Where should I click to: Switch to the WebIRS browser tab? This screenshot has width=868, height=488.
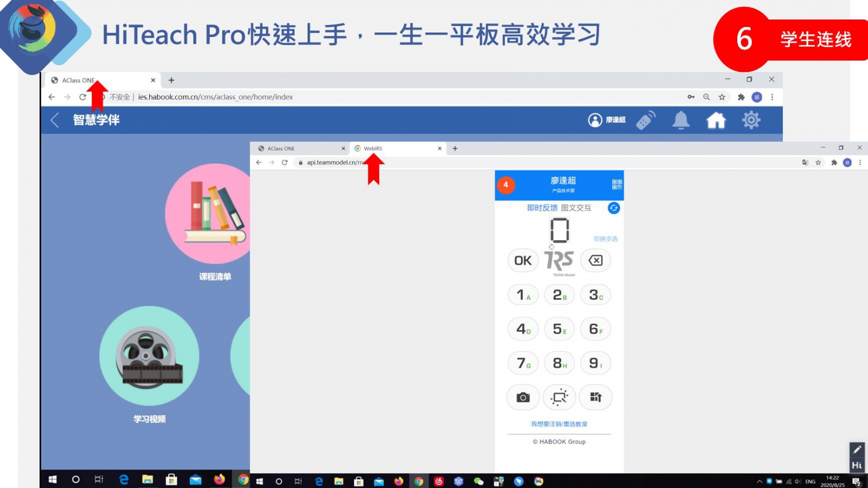tap(396, 149)
